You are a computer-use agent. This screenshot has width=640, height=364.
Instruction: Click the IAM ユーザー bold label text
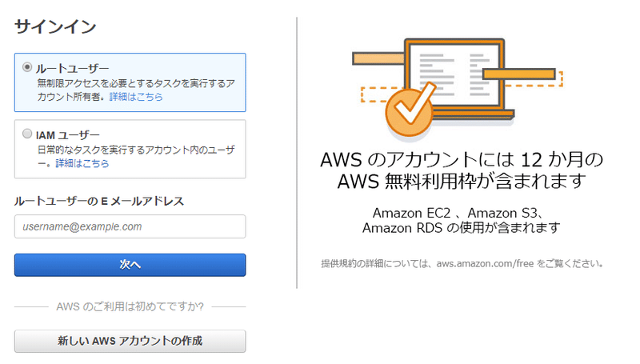pyautogui.click(x=67, y=134)
